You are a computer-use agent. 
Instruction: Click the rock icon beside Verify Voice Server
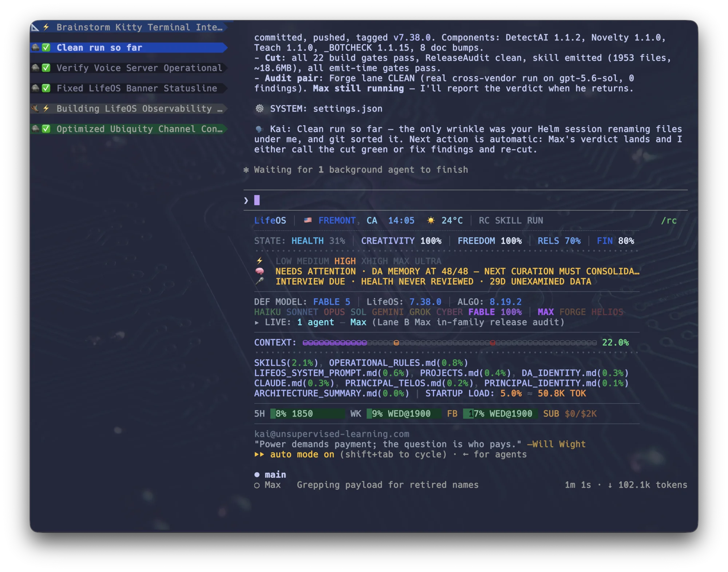point(35,68)
